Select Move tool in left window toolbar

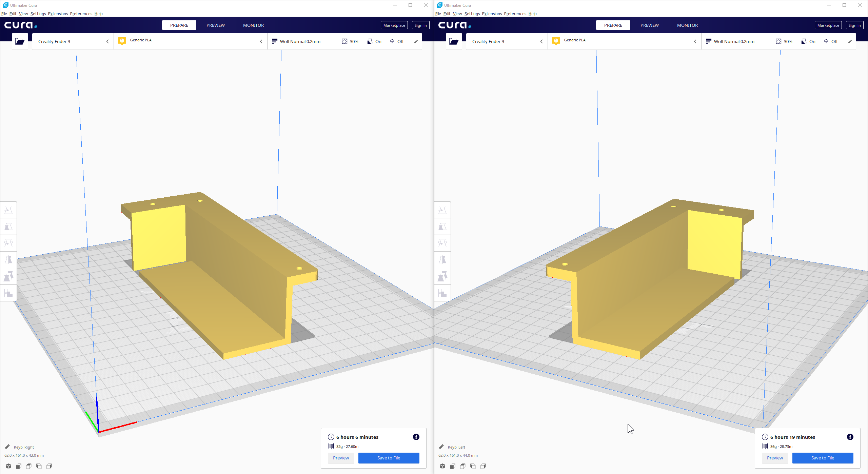pyautogui.click(x=8, y=210)
